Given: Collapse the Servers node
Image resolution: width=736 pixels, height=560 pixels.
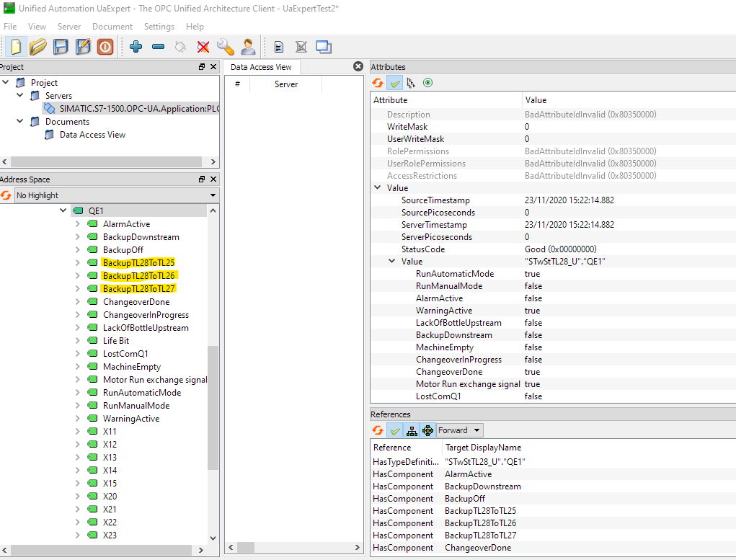Looking at the screenshot, I should (x=19, y=95).
